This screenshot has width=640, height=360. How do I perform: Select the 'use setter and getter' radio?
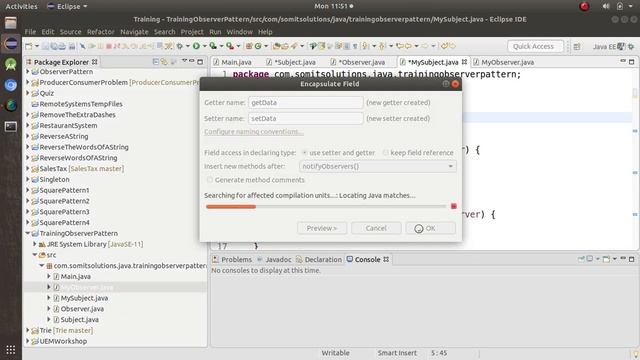(x=304, y=152)
